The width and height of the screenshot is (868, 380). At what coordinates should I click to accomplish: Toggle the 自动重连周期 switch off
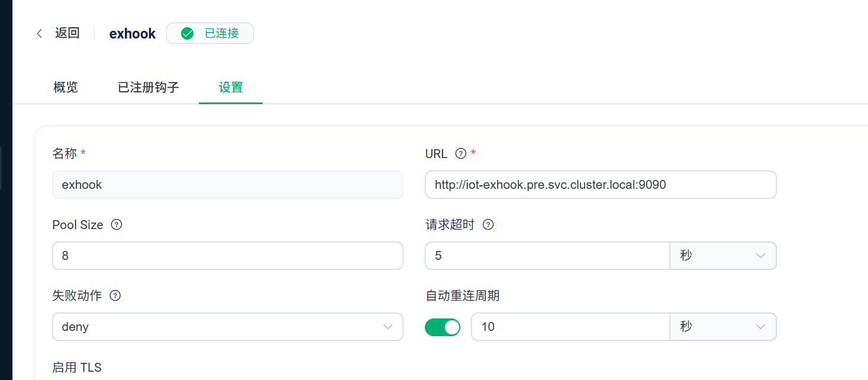click(443, 327)
